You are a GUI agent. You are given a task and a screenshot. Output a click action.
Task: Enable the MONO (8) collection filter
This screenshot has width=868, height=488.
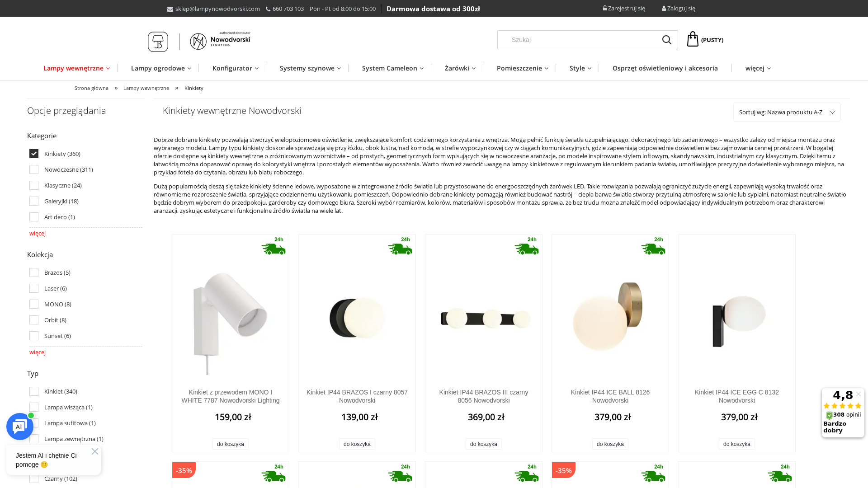click(34, 304)
